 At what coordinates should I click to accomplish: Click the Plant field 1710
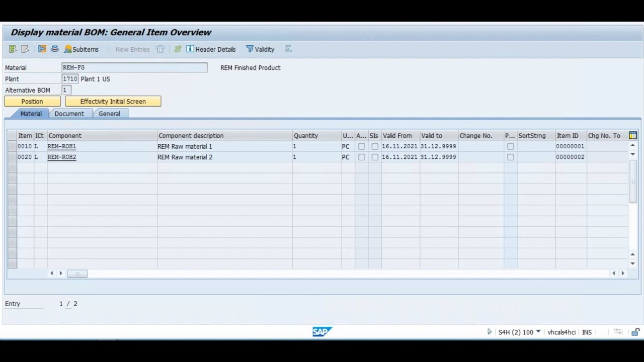70,79
